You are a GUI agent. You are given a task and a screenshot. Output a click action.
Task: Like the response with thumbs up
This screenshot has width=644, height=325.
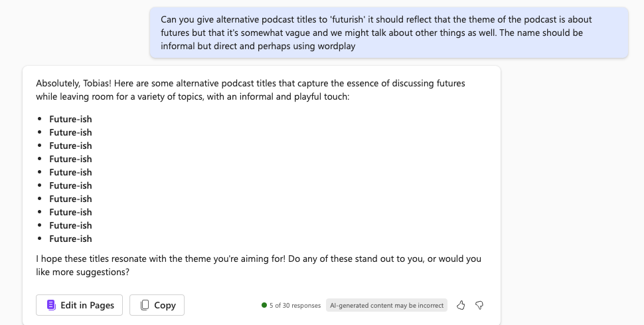pyautogui.click(x=461, y=305)
